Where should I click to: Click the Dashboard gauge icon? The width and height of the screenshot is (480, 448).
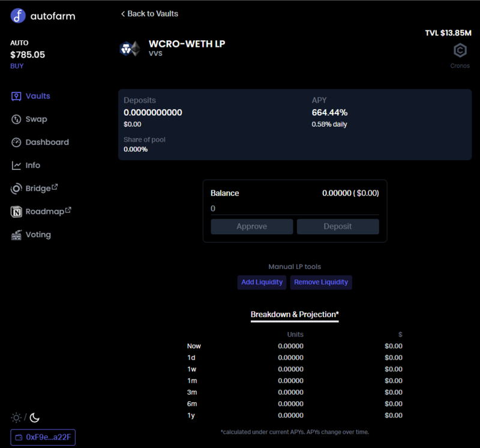tap(16, 142)
